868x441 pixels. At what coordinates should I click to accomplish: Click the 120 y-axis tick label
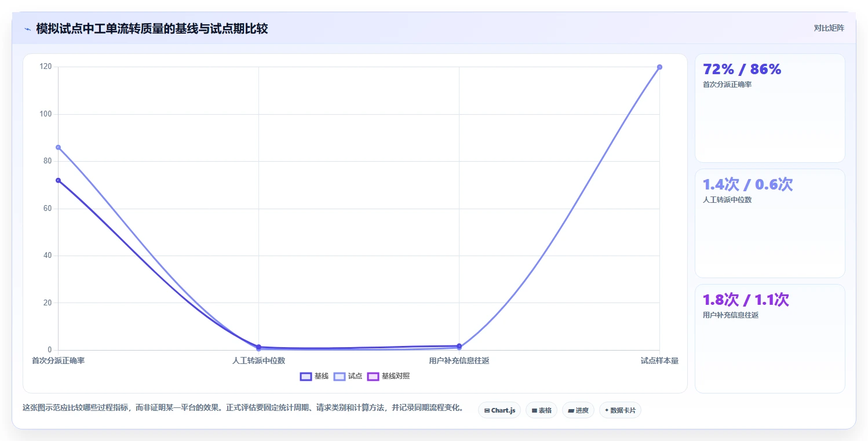[x=46, y=67]
